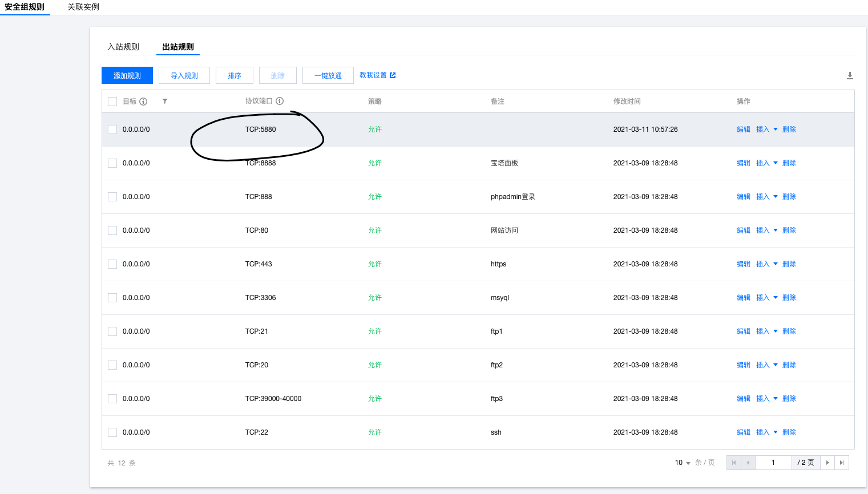Show info for protocol port column
Viewport: 868px width, 494px height.
280,101
